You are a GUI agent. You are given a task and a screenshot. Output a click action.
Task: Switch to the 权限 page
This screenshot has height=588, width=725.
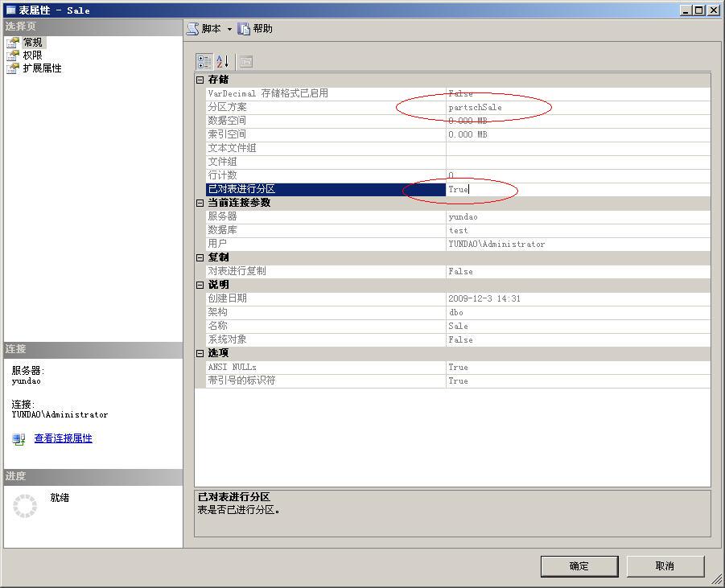(x=32, y=56)
